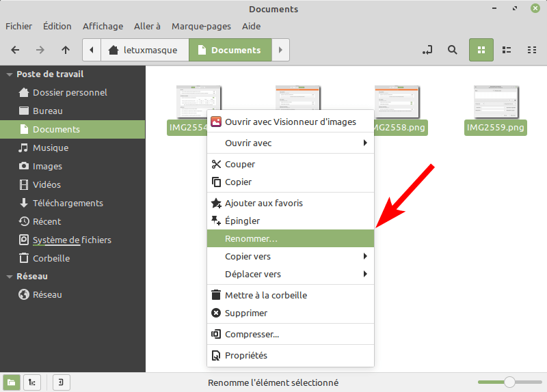Click the letuxmasque path button
Screen dimensions: 547x392
coord(145,50)
